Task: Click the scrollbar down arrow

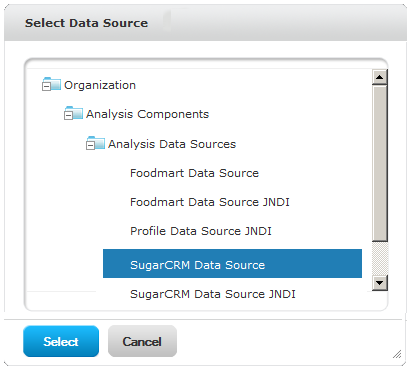Action: click(380, 283)
